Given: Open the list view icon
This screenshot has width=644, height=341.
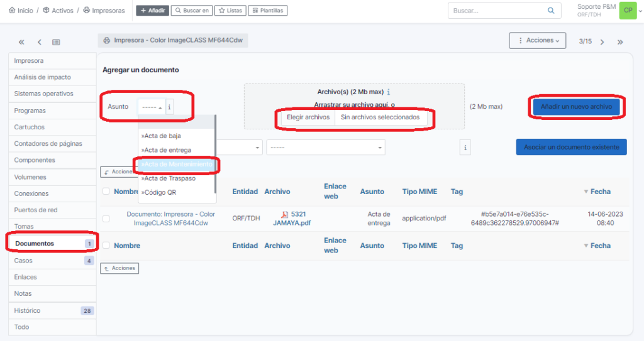Looking at the screenshot, I should pyautogui.click(x=56, y=42).
